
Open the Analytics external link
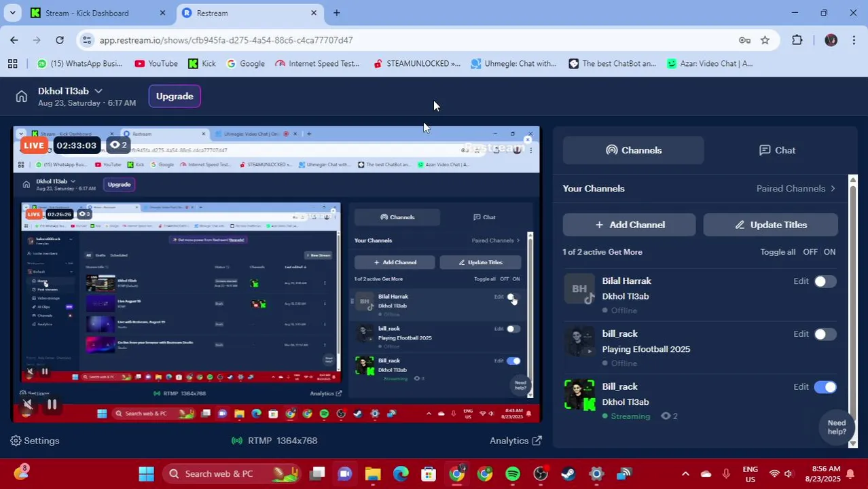516,441
